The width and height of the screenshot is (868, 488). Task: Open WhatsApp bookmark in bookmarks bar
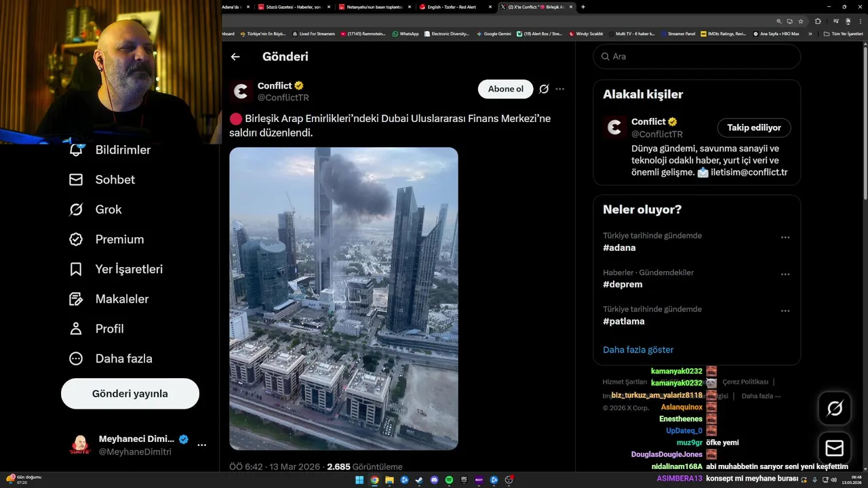pos(406,34)
